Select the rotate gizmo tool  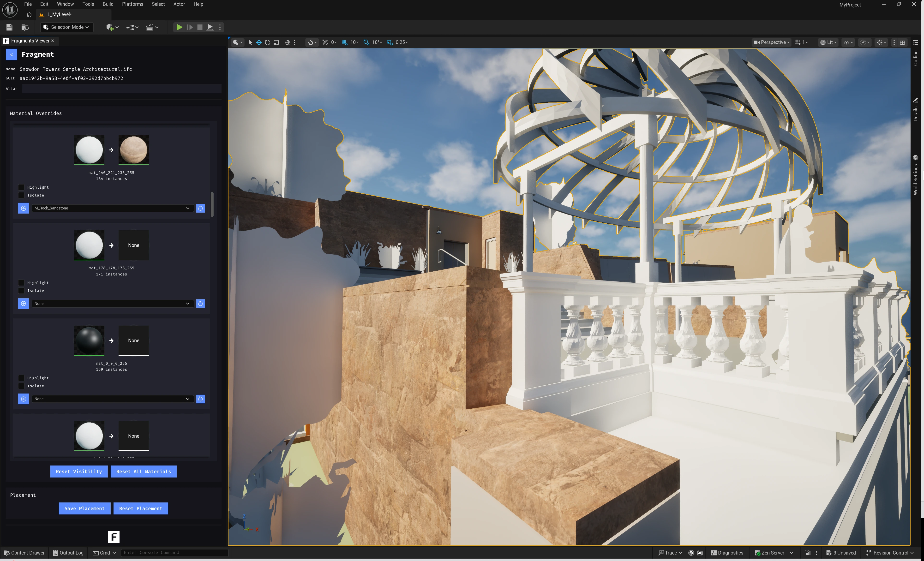267,42
